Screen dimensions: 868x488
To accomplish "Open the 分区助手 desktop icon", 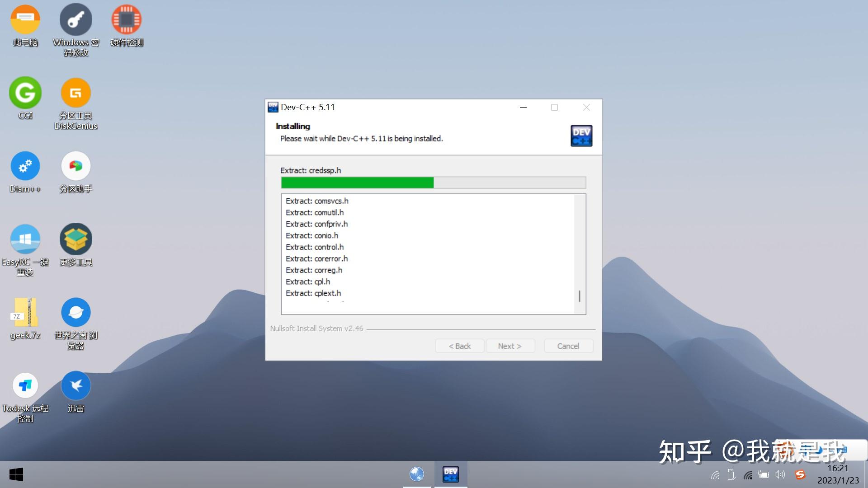I will (x=76, y=166).
